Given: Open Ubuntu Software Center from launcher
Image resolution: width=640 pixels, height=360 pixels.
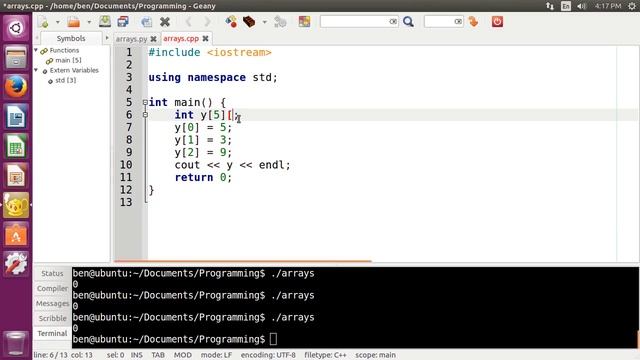Looking at the screenshot, I should [x=16, y=235].
